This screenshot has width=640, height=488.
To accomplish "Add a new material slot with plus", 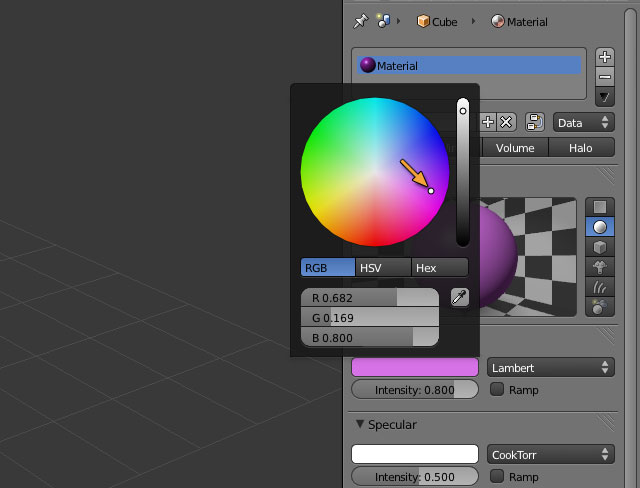I will pyautogui.click(x=604, y=57).
